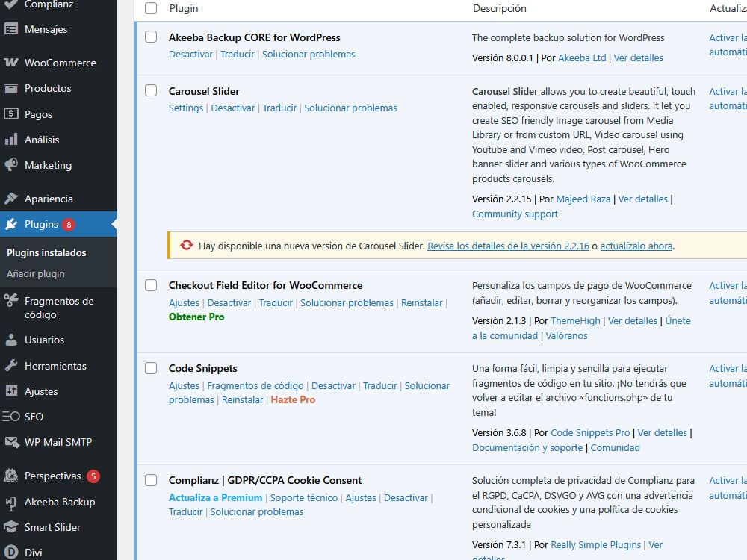Click the Herramientas wrench icon
Image resolution: width=747 pixels, height=560 pixels.
(11, 366)
